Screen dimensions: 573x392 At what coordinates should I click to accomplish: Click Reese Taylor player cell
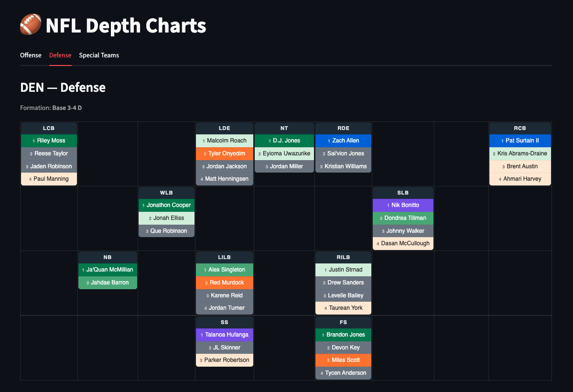(x=49, y=153)
